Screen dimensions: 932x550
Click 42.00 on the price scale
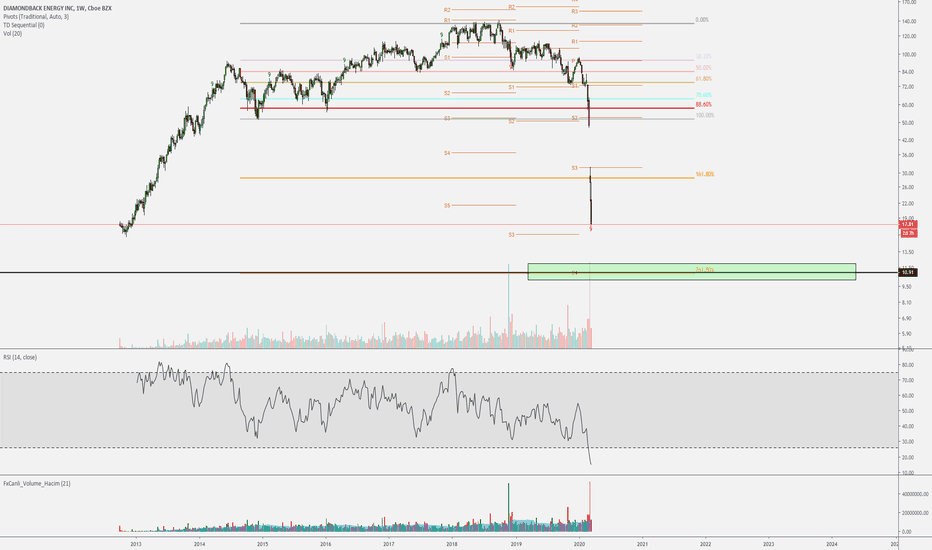908,140
